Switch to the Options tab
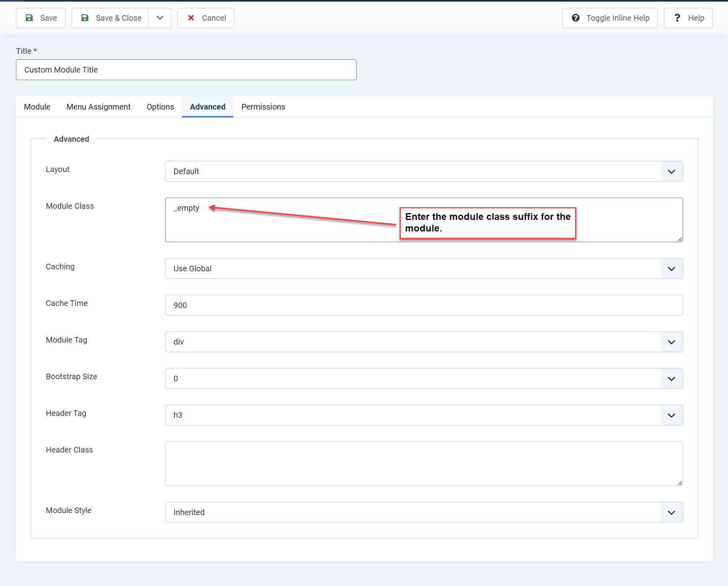Screen dimensions: 728x586 (160, 107)
